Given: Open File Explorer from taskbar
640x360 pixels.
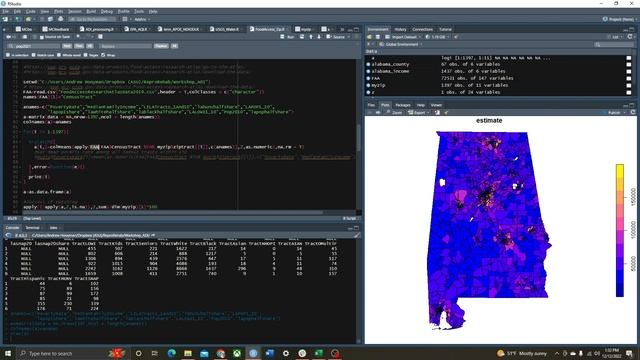Looking at the screenshot, I should coord(188,353).
